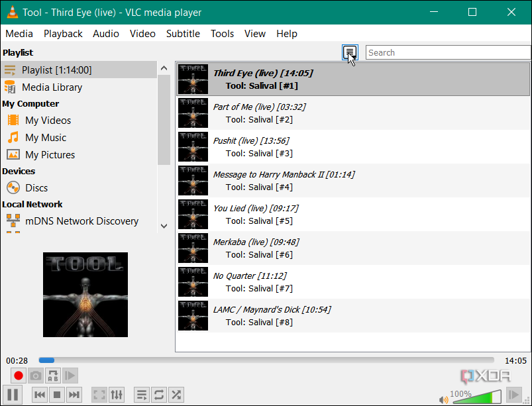Click the My Music note icon
Viewport: 532px width, 406px height.
pos(13,137)
